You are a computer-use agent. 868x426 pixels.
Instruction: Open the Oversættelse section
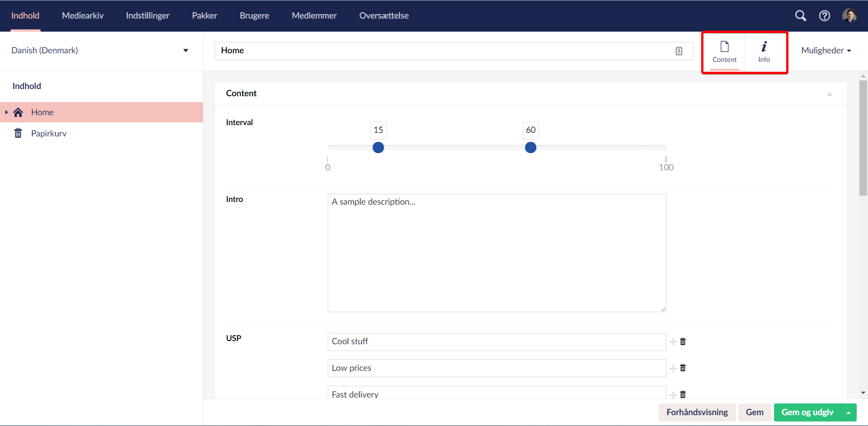tap(384, 15)
